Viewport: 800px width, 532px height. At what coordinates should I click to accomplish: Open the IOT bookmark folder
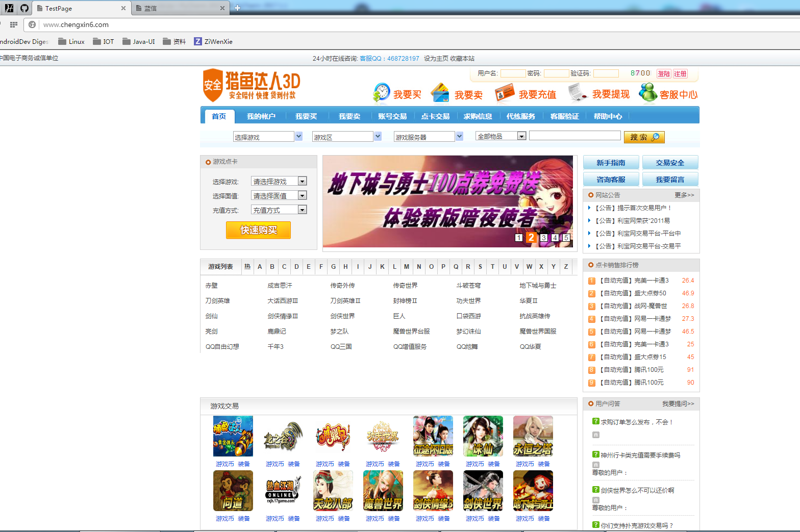(x=104, y=42)
